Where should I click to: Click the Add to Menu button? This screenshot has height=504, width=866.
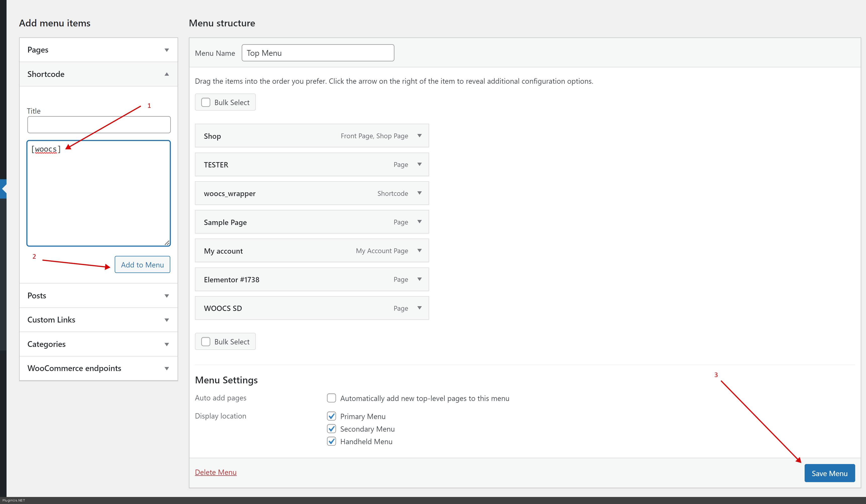coord(142,264)
